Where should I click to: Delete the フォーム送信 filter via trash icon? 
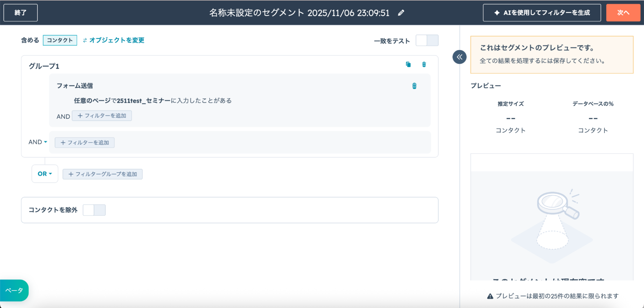(x=414, y=86)
